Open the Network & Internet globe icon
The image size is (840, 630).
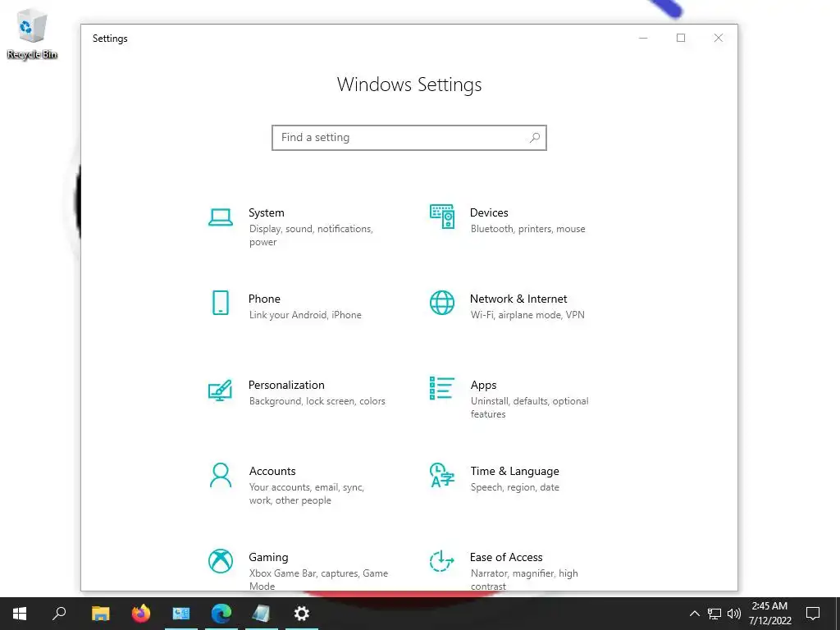pyautogui.click(x=442, y=303)
